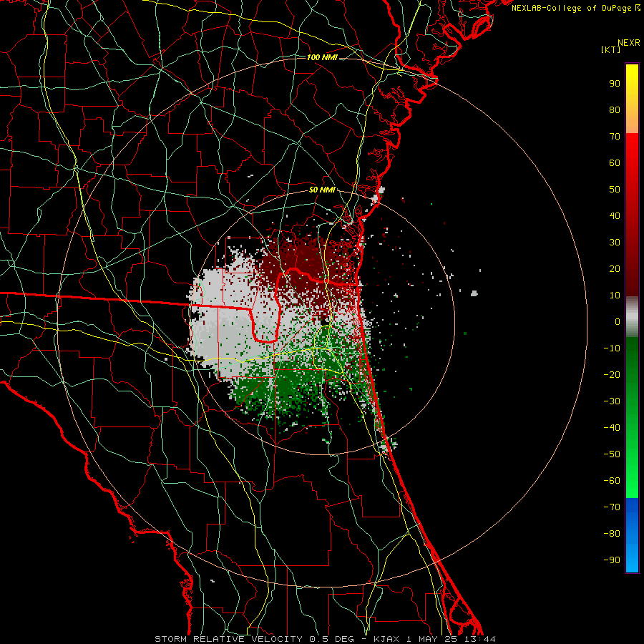This screenshot has width=644, height=644.
Task: Click the -50 value on velocity scale
Action: (612, 454)
